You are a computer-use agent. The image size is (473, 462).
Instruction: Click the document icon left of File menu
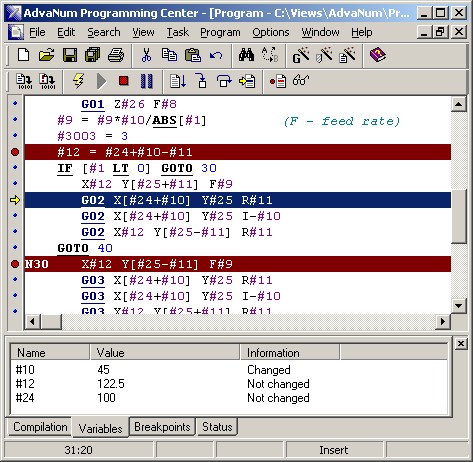[16, 32]
